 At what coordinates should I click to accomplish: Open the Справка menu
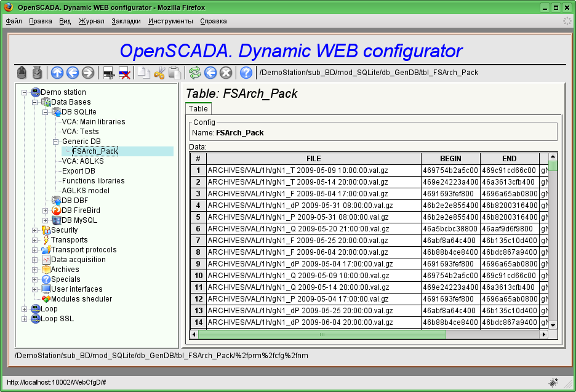pyautogui.click(x=214, y=22)
